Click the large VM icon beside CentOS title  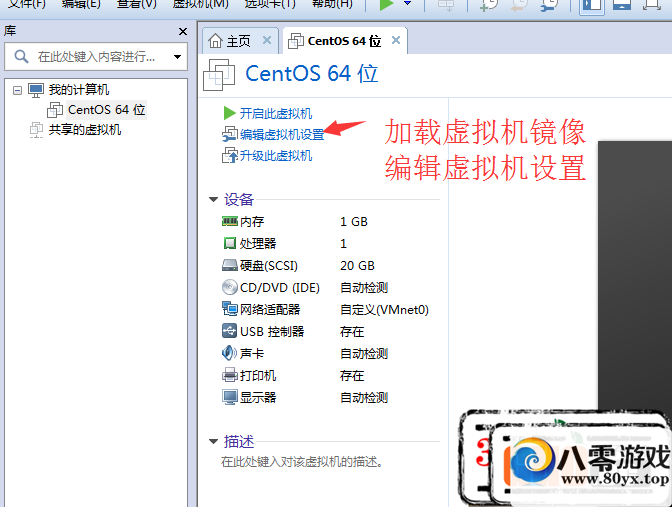point(219,75)
